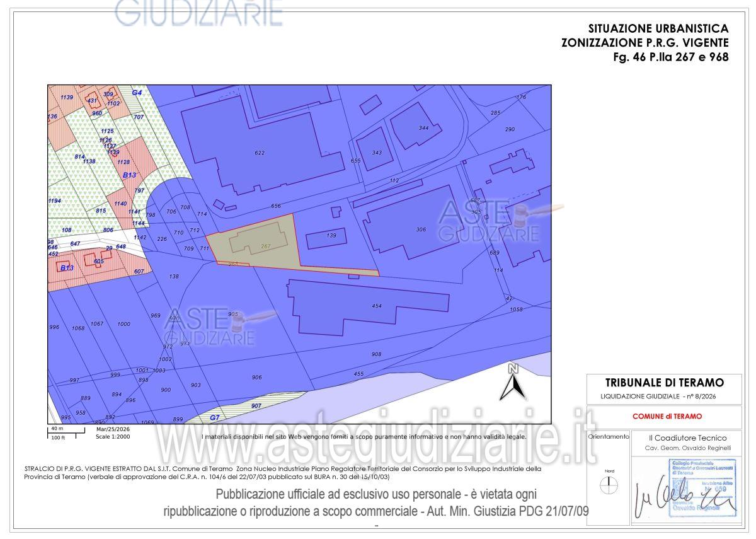Click parcel label 996
The image size is (756, 539).
[54, 327]
